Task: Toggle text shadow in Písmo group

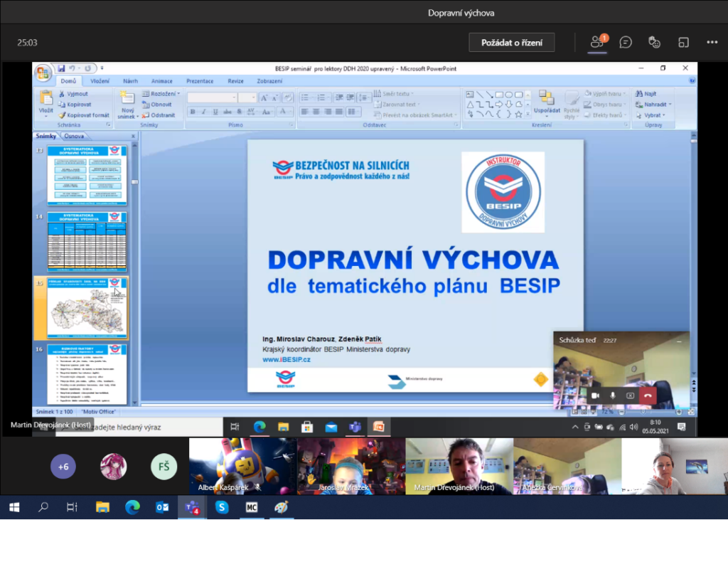Action: click(x=239, y=112)
